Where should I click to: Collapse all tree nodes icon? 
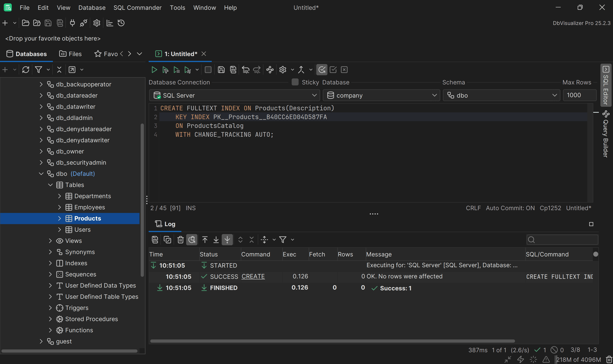click(59, 70)
